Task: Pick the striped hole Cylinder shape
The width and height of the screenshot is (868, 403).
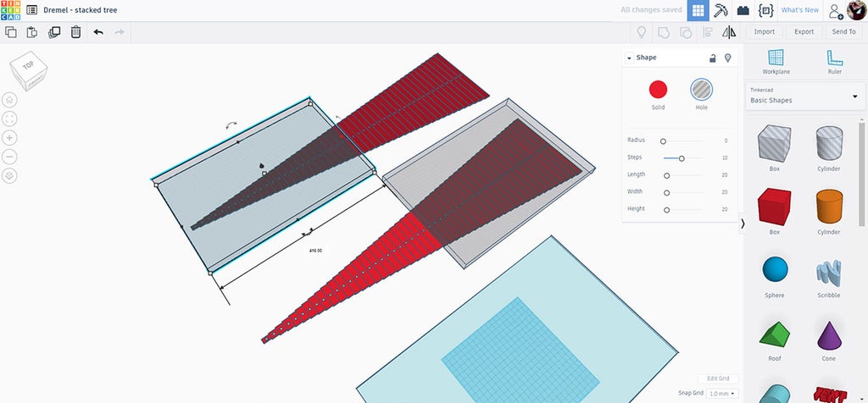Action: click(x=829, y=143)
